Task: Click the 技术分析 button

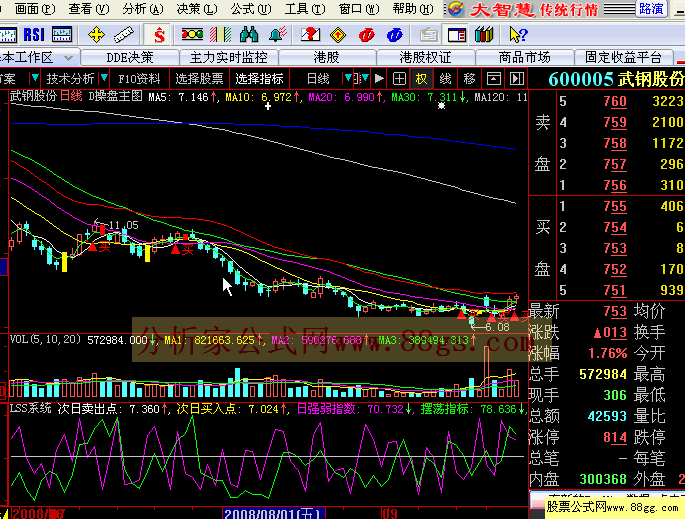Action: pyautogui.click(x=70, y=79)
